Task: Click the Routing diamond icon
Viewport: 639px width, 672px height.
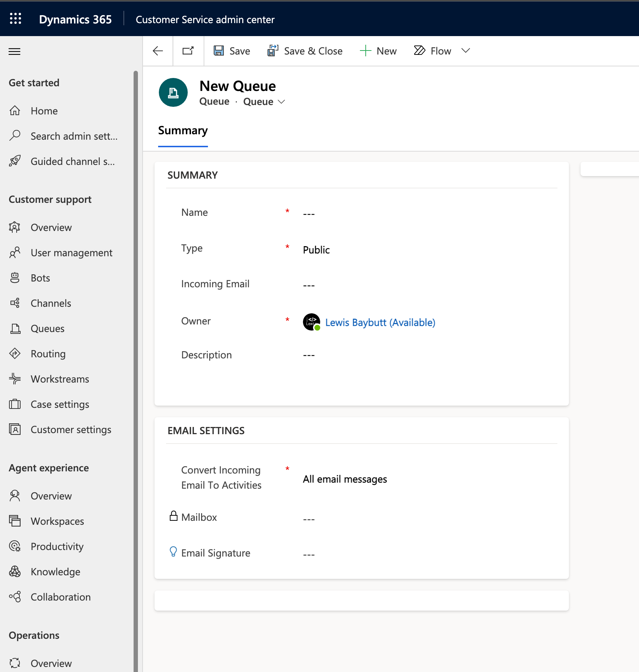Action: tap(15, 354)
